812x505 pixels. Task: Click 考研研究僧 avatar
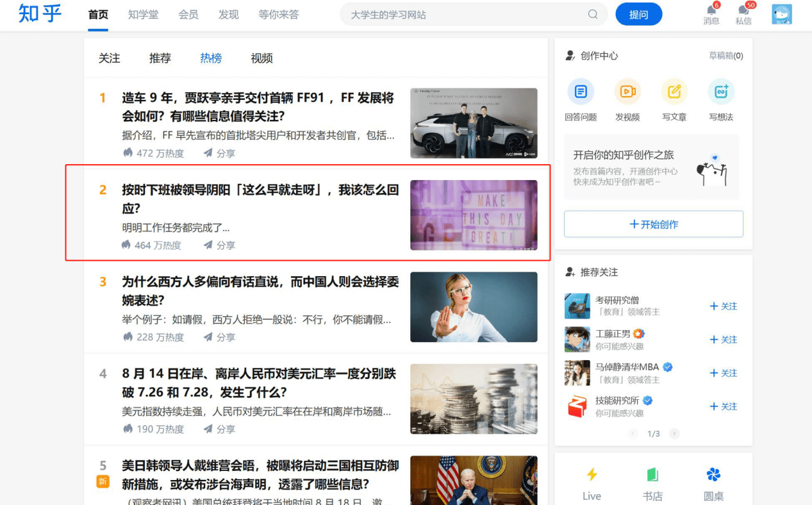pos(577,306)
